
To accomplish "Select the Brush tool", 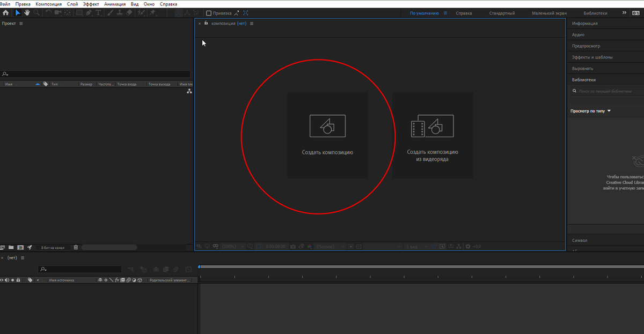I will (110, 13).
